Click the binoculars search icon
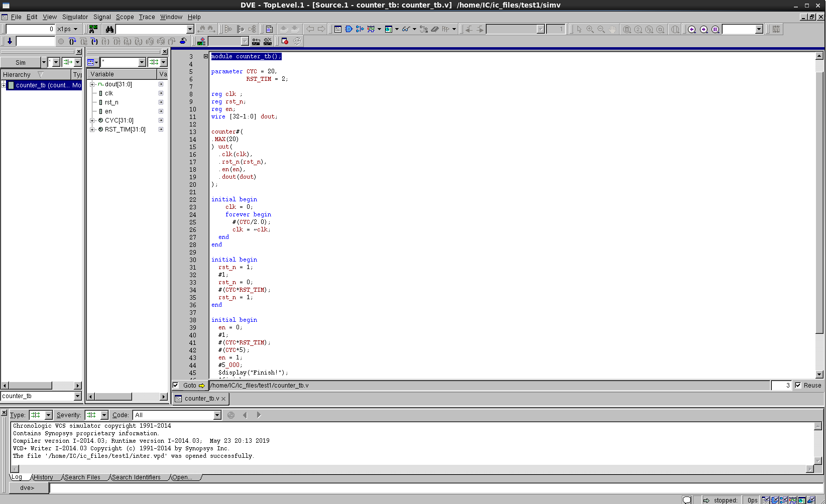 (109, 29)
